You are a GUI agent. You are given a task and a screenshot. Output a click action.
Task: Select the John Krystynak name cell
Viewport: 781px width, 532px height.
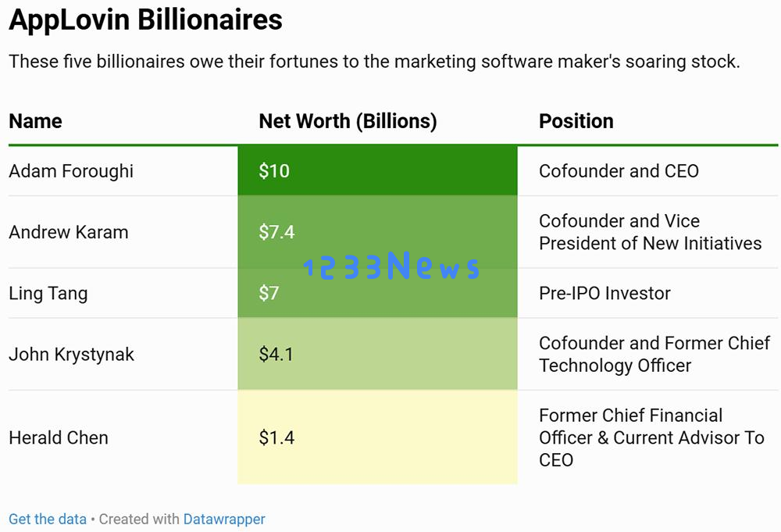[x=72, y=354]
